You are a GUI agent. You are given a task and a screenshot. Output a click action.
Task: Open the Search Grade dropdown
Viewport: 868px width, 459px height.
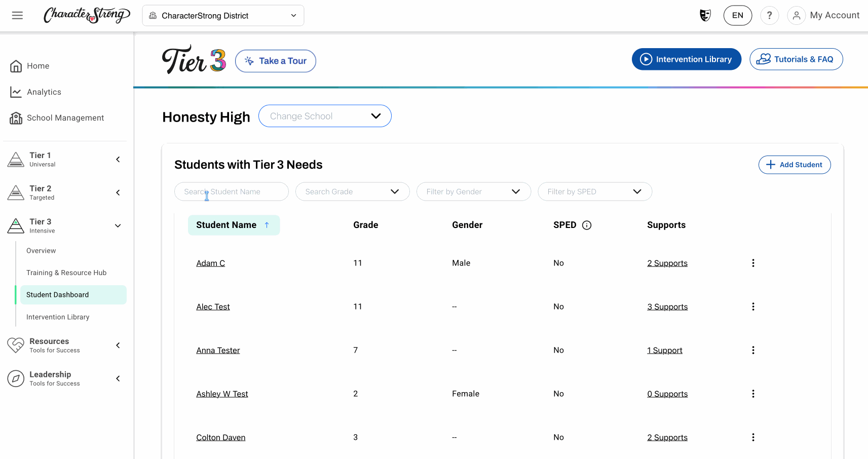353,192
